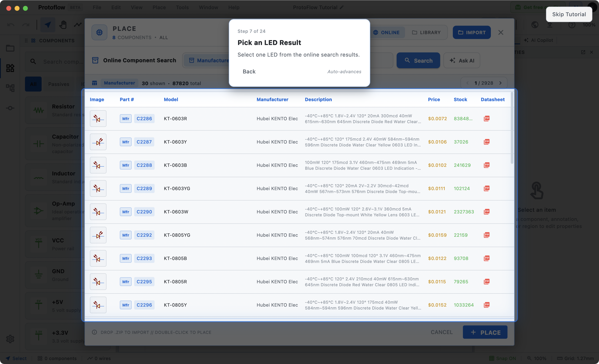Click the Help question mark icon
Screen dimensions: 599x364
pos(572,25)
